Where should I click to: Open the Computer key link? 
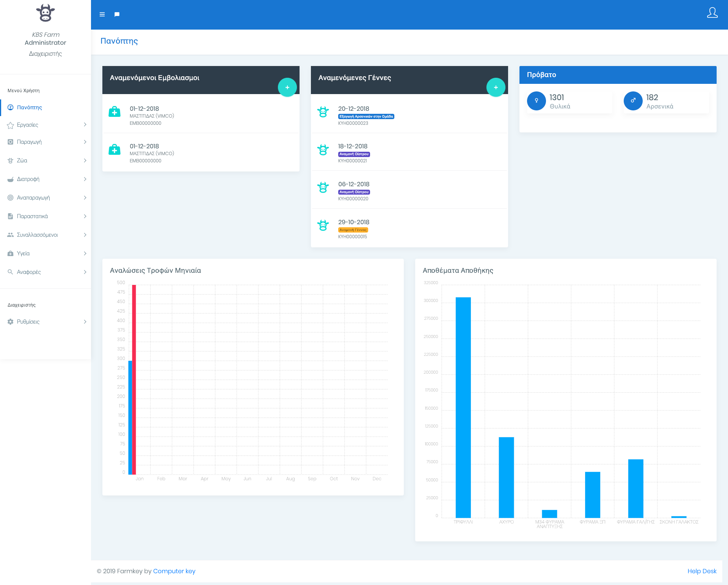(x=174, y=571)
